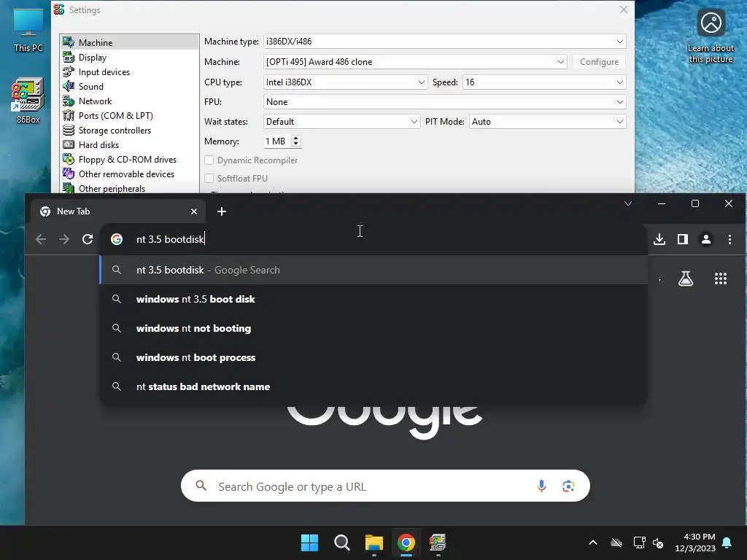Open Chrome tab search chevron
747x560 pixels.
(628, 204)
